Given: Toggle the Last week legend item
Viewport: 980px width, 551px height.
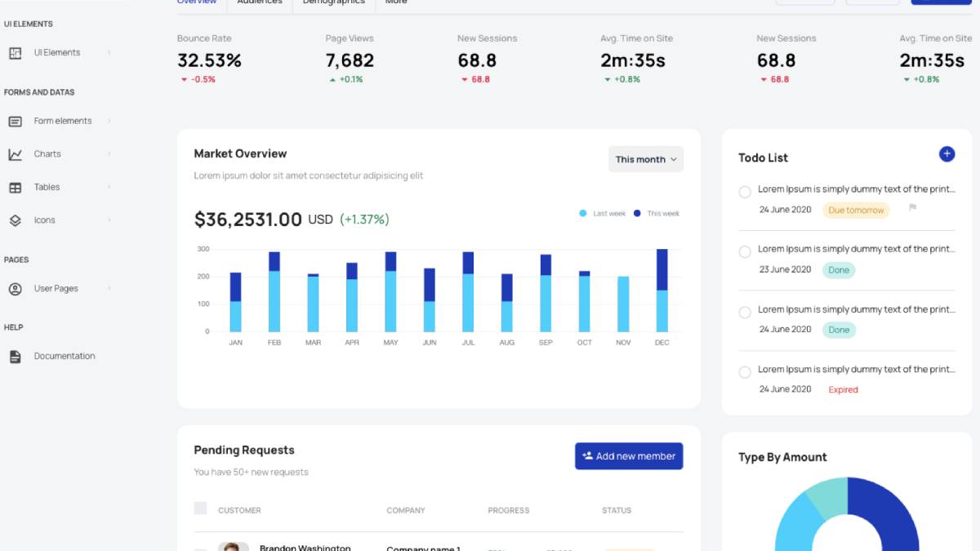Looking at the screenshot, I should click(x=603, y=214).
